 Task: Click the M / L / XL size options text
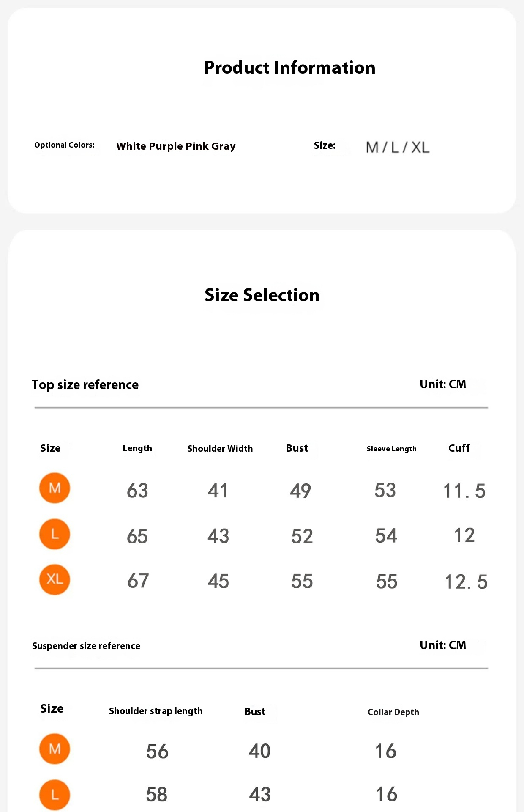[x=397, y=147]
